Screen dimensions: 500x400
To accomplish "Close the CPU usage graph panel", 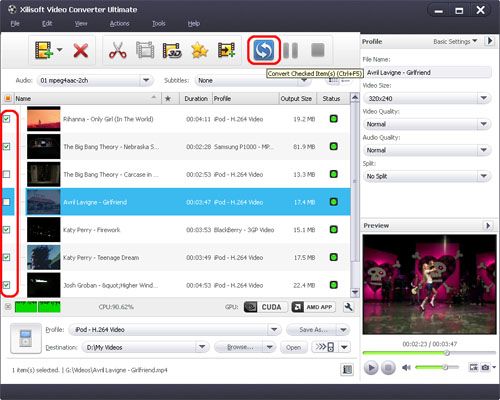I will (8, 307).
